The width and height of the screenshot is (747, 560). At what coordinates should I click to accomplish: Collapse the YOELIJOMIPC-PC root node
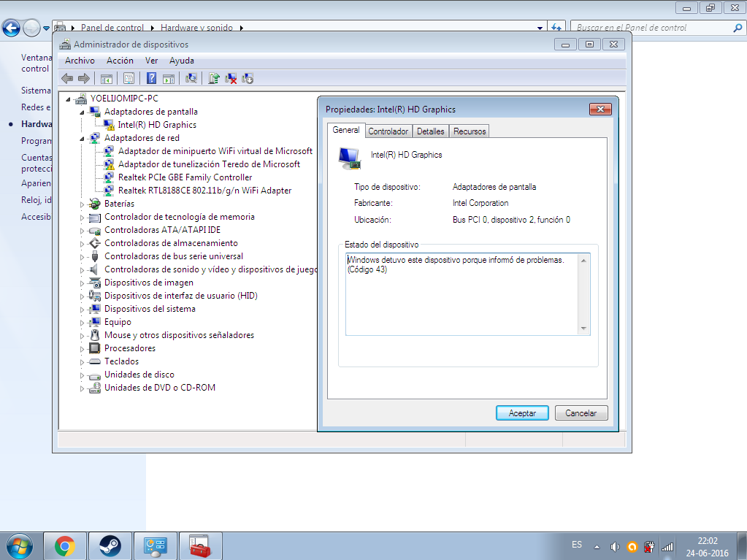(x=68, y=99)
